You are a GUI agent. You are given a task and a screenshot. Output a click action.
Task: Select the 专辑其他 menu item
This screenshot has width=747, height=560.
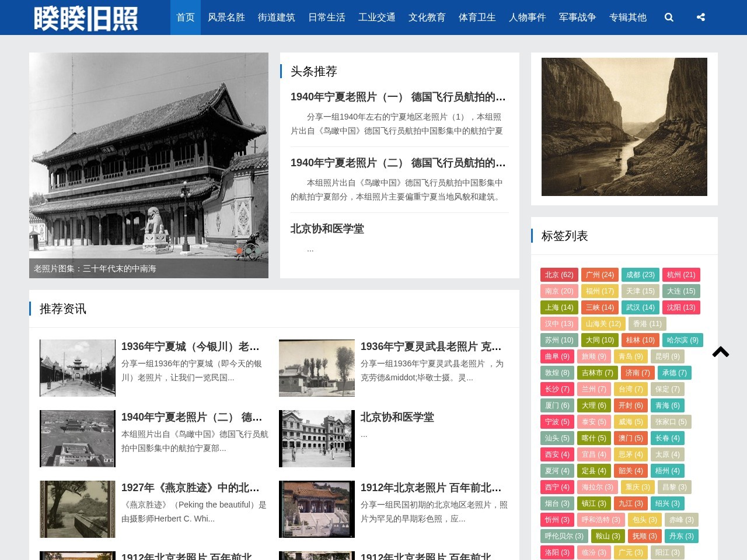628,17
